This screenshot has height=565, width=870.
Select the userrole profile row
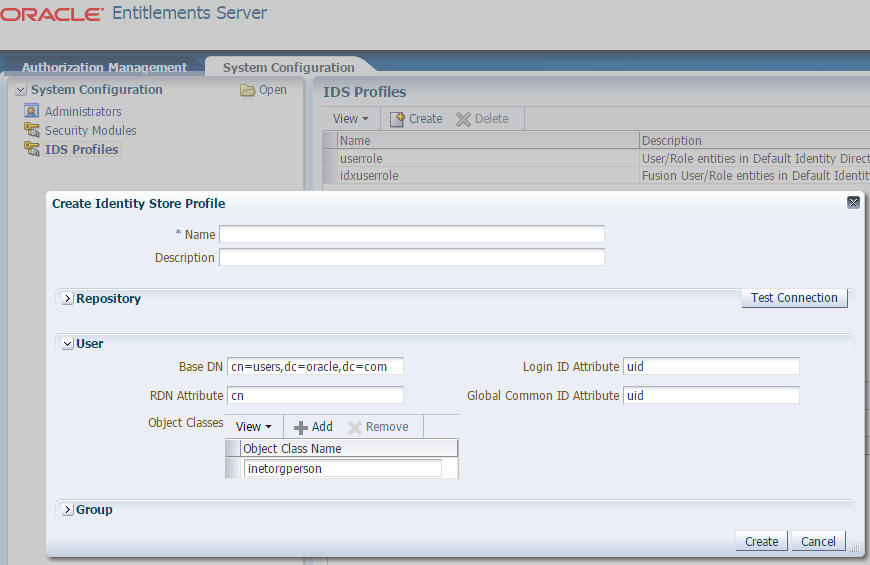[x=596, y=158]
